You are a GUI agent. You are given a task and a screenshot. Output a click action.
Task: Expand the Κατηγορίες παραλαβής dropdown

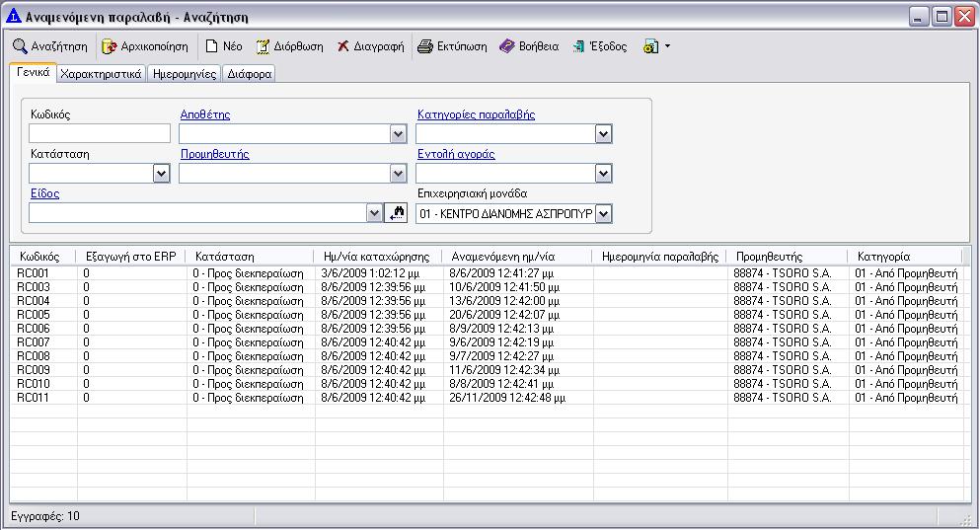pos(603,134)
